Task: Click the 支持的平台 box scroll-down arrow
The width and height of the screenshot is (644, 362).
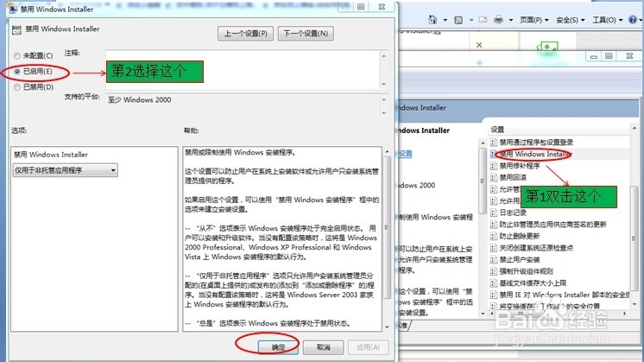Action: coord(384,113)
